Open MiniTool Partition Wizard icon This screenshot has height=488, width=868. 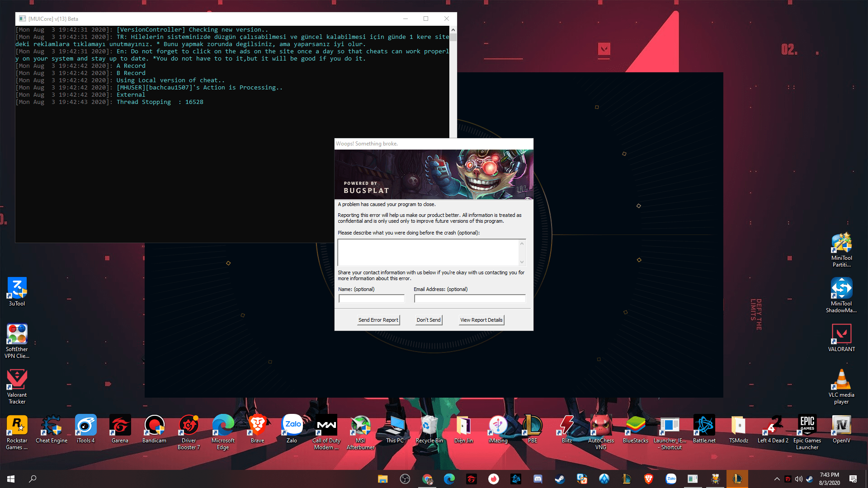click(x=841, y=250)
